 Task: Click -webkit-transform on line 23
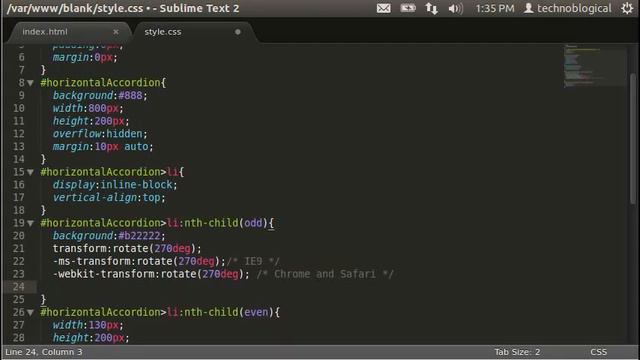104,274
